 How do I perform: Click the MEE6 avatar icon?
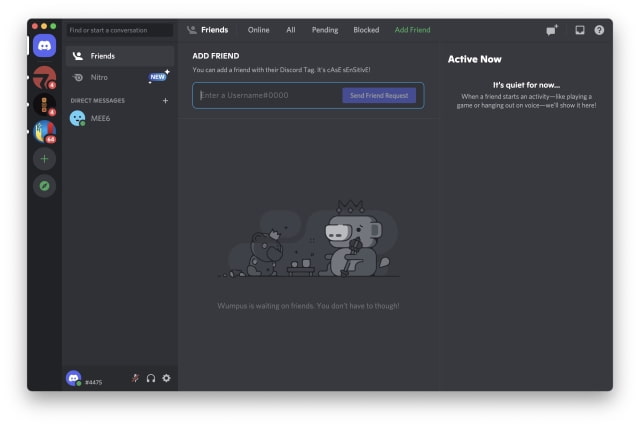(x=77, y=118)
